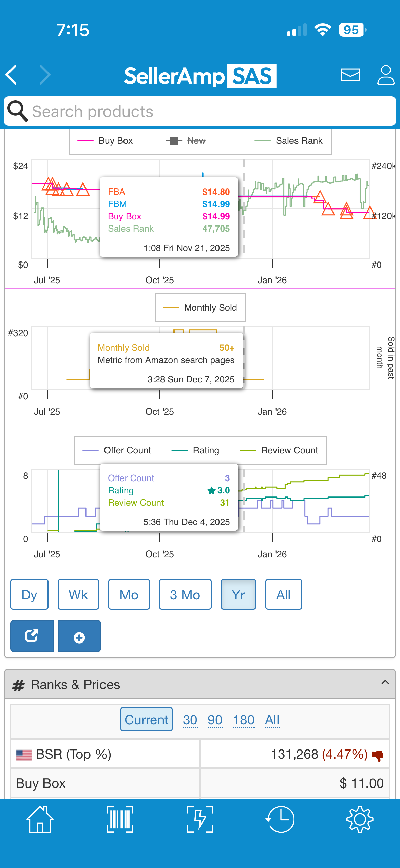Viewport: 400px width, 868px height.
Task: Select the Current ranks button
Action: click(x=147, y=719)
